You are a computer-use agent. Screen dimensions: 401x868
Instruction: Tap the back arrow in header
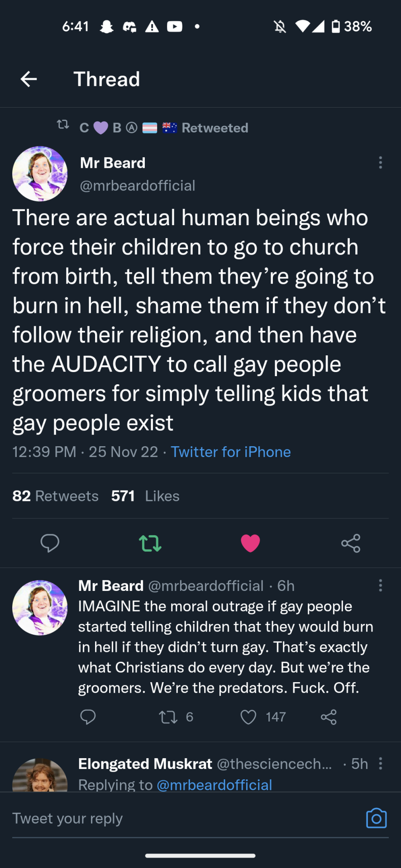tap(29, 79)
